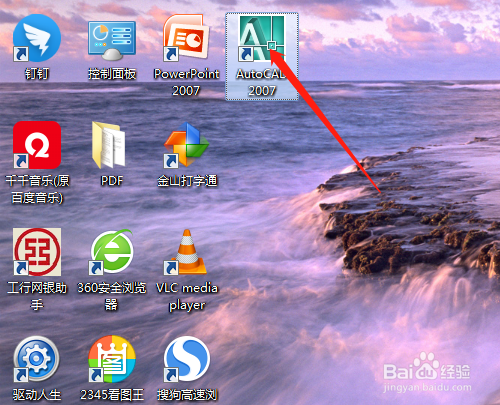Select the AutoCAD 2007 shortcut icon

click(x=262, y=38)
